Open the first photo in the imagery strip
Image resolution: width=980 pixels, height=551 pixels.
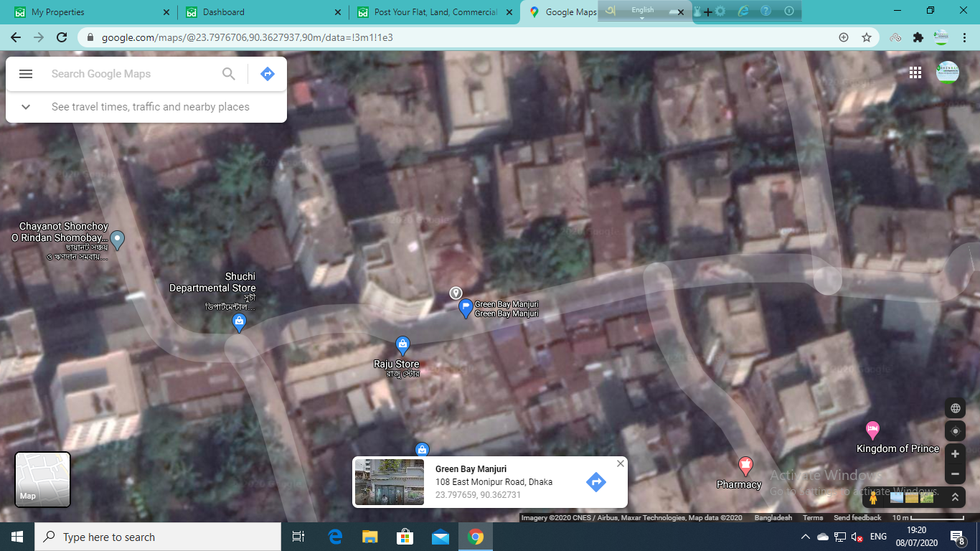(897, 496)
